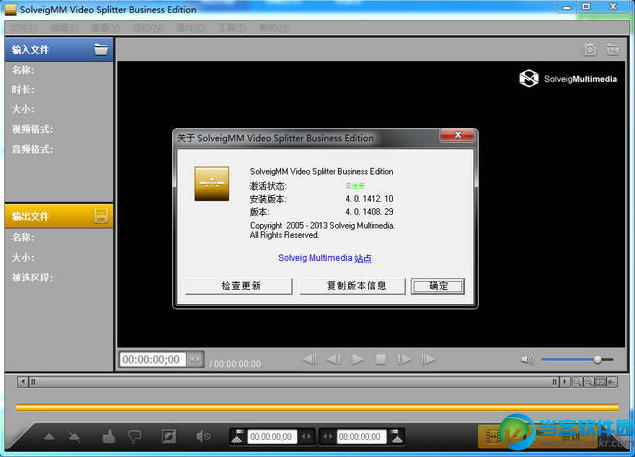This screenshot has width=635, height=457.
Task: Click the thumbs-down cut fragment icon
Action: point(134,436)
